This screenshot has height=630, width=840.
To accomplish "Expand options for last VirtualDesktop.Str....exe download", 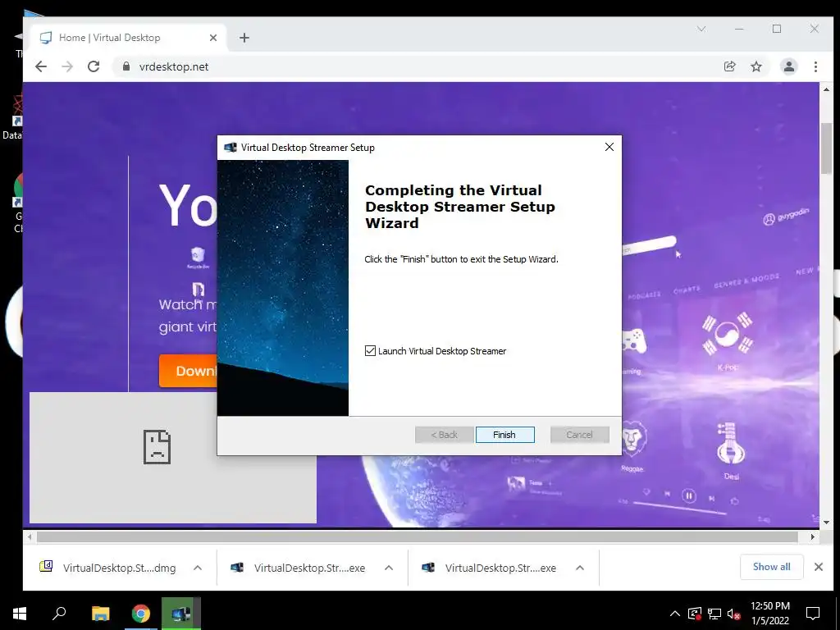I will point(580,568).
